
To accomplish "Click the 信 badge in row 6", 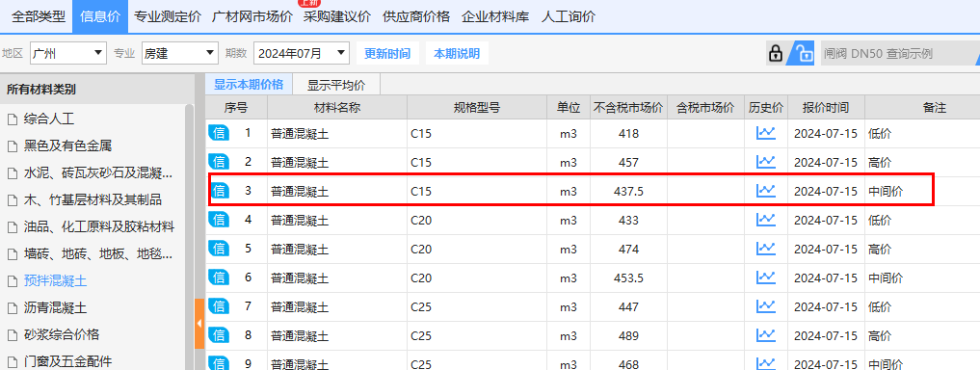I will tap(219, 277).
